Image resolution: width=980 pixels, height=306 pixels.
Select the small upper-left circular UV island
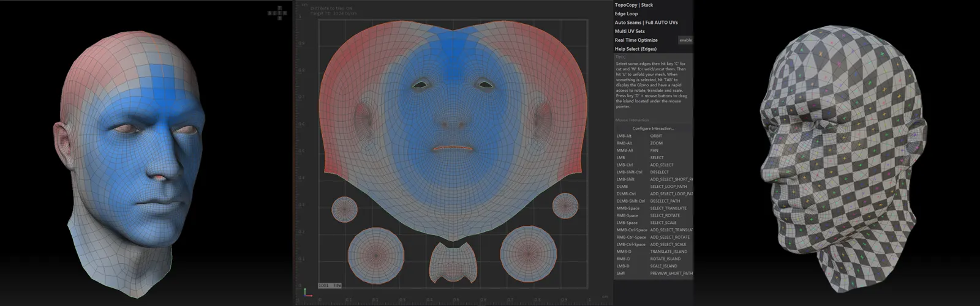(345, 209)
